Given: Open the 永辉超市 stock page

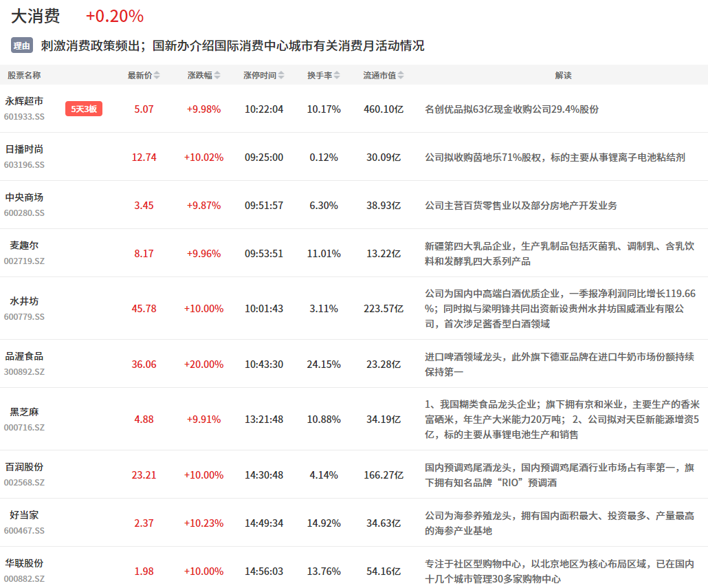Looking at the screenshot, I should 24,101.
